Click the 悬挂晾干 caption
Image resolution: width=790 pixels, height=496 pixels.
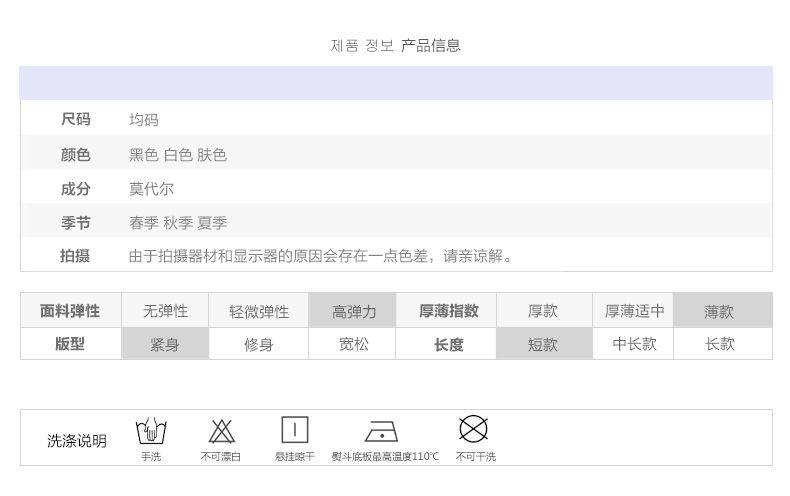pyautogui.click(x=294, y=456)
